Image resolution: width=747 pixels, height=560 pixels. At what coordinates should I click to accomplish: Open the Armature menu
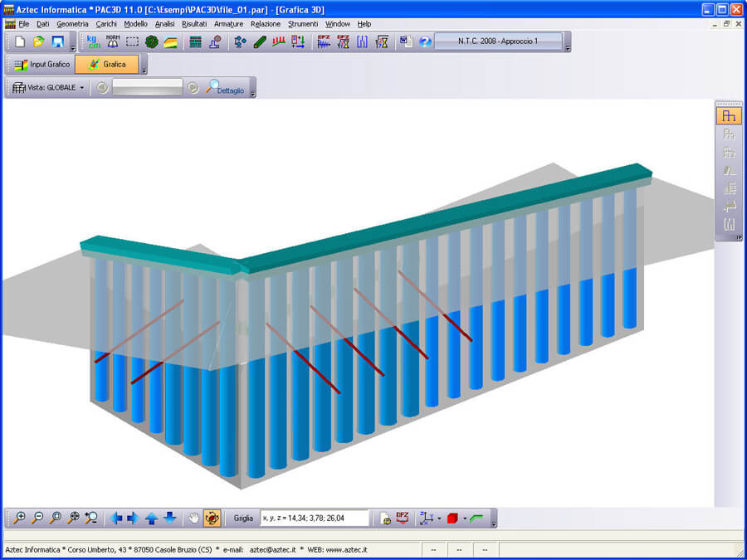tap(228, 24)
